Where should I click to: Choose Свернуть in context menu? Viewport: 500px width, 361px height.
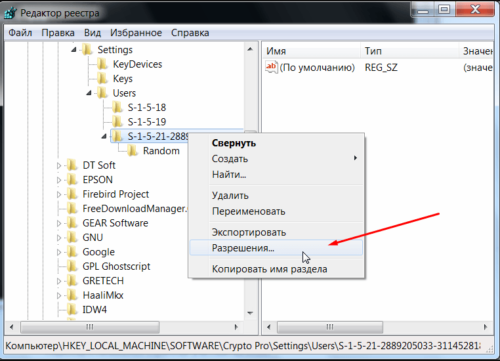276,143
